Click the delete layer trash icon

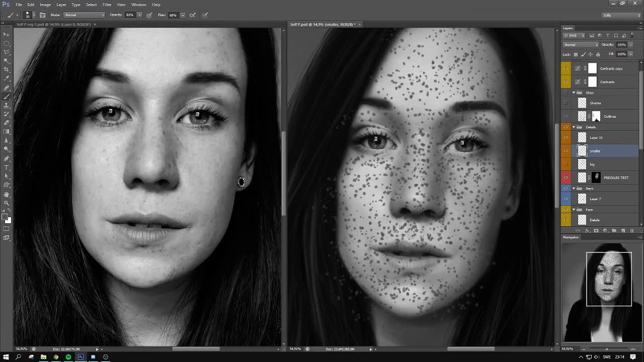(x=632, y=231)
